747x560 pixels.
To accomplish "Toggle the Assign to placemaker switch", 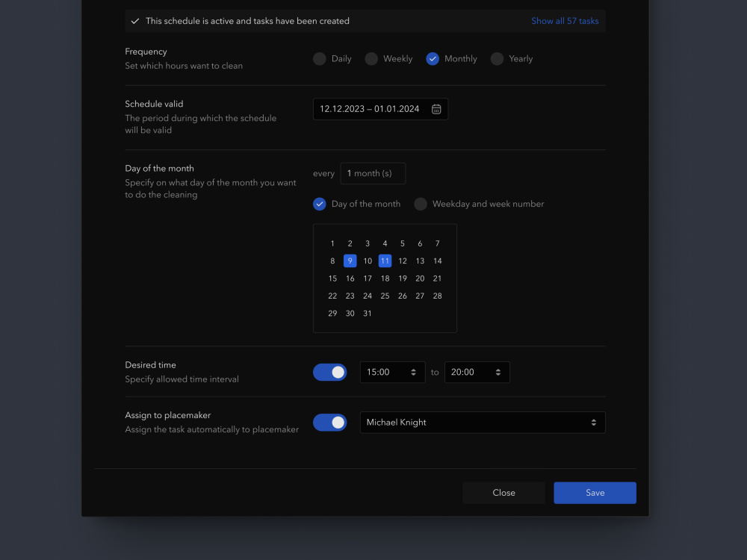I will 329,423.
